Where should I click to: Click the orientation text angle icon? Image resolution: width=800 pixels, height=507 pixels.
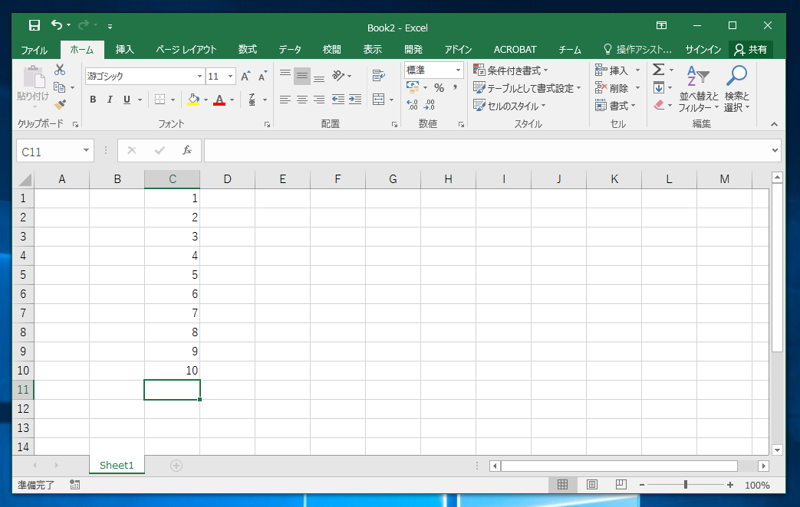tap(338, 75)
